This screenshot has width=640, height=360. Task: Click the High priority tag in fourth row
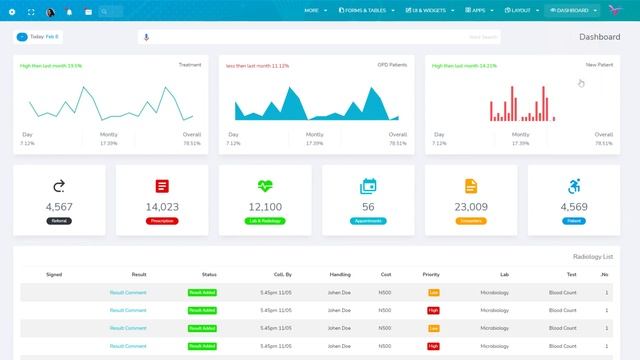coord(433,346)
